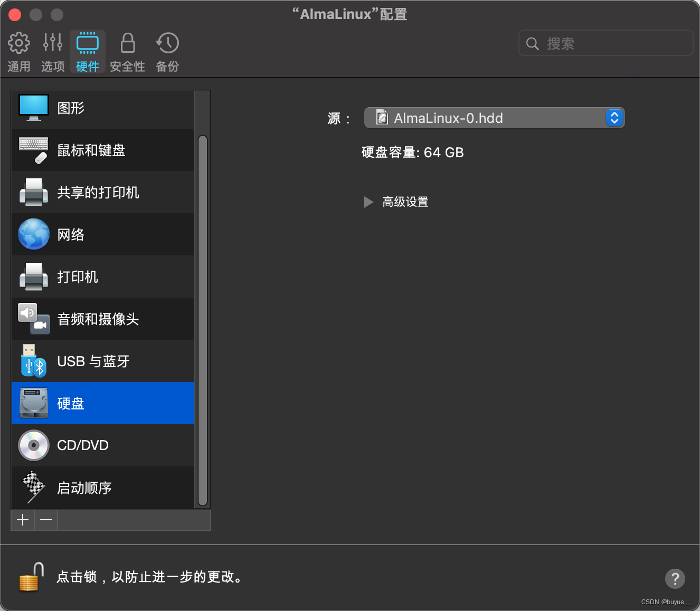Open the 选项 (Options) settings icon
Screen dimensions: 700x611
pyautogui.click(x=52, y=50)
